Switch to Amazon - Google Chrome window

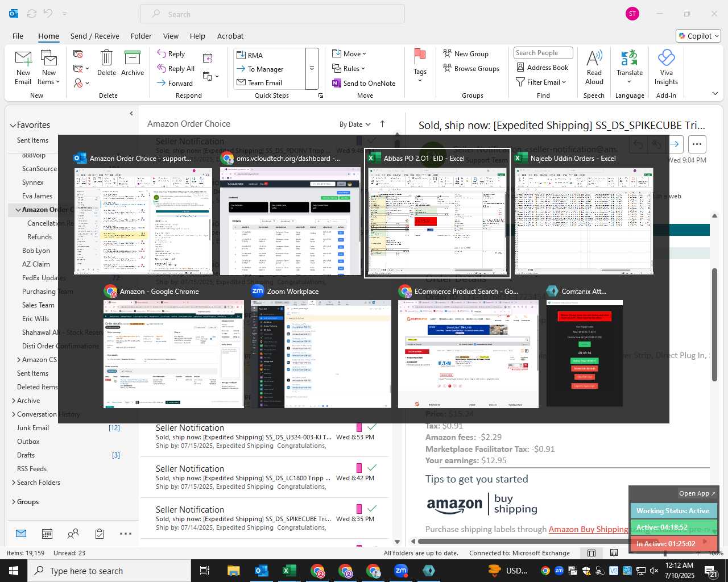[x=173, y=347]
